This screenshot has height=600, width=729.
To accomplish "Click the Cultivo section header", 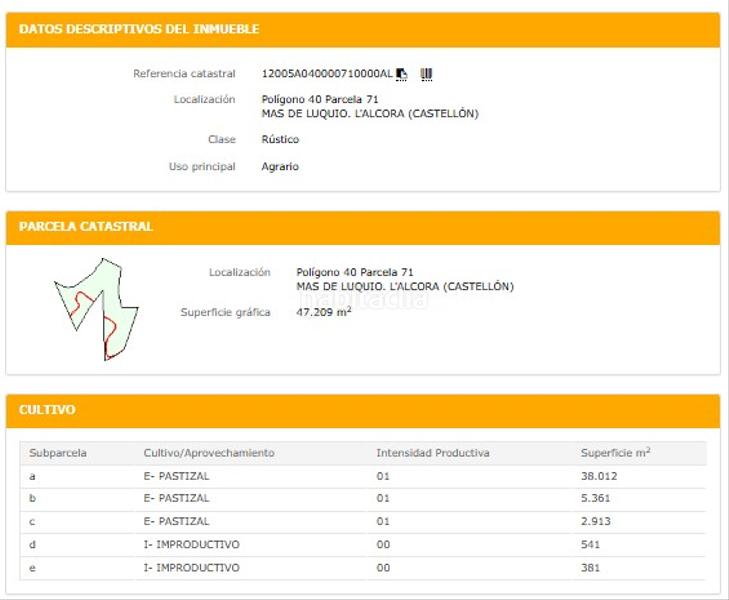I will click(x=47, y=410).
